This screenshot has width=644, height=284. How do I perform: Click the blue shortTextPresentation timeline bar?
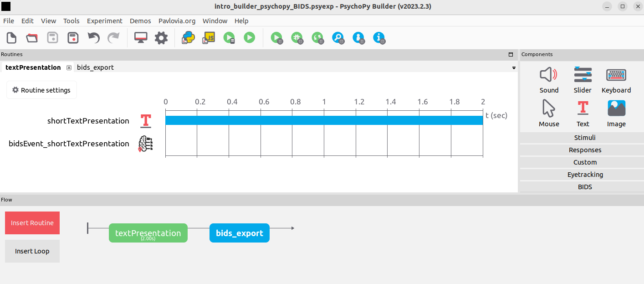click(324, 120)
